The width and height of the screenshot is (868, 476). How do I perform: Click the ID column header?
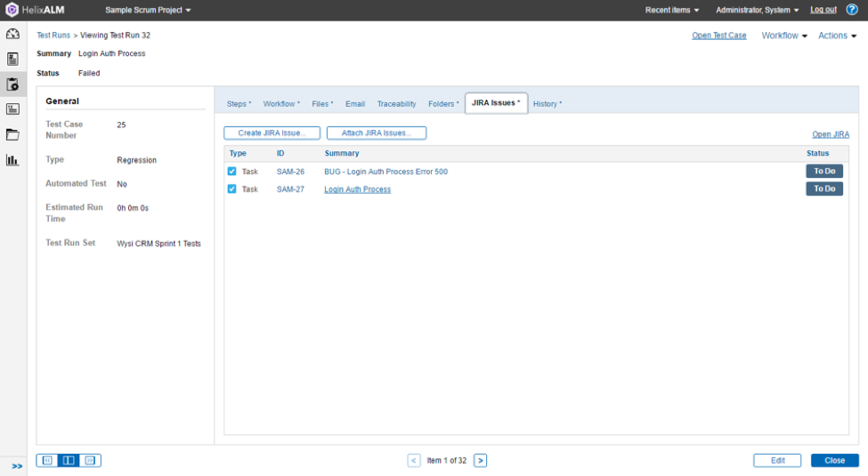pyautogui.click(x=280, y=153)
